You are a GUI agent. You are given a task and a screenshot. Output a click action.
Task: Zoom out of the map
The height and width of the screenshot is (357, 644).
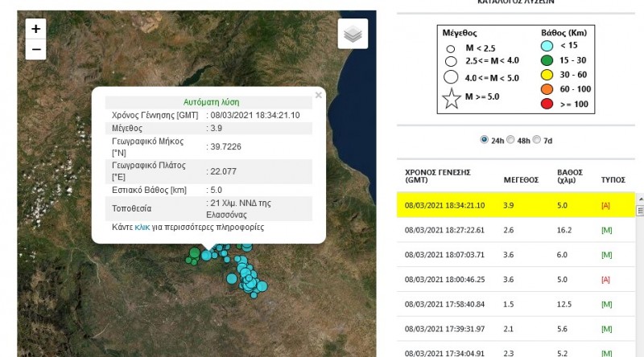click(x=35, y=49)
